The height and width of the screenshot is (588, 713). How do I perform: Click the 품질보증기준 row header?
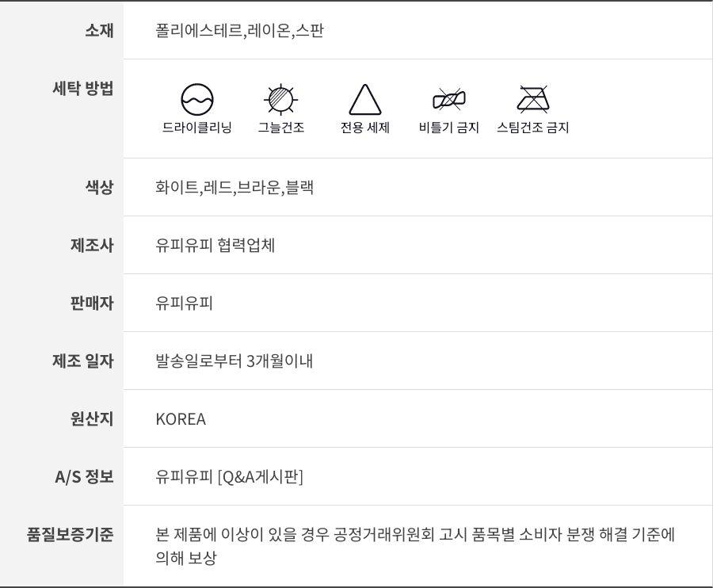(71, 535)
